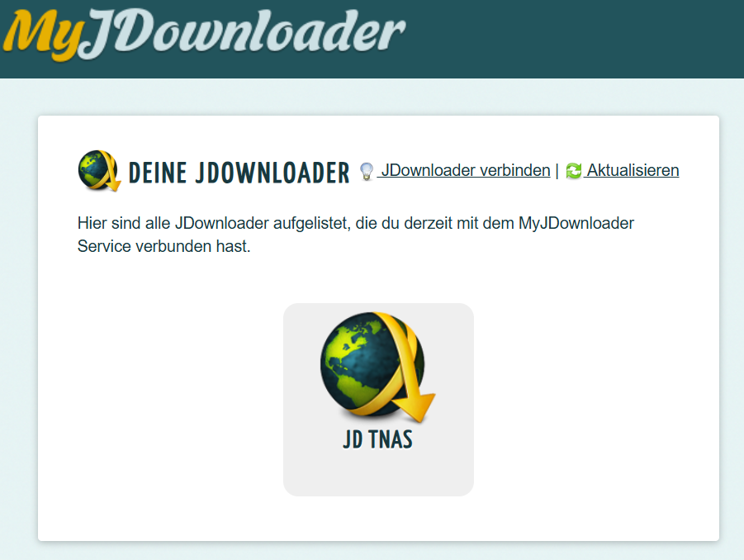The image size is (744, 560).
Task: Click the green refresh arrows icon
Action: pyautogui.click(x=574, y=172)
